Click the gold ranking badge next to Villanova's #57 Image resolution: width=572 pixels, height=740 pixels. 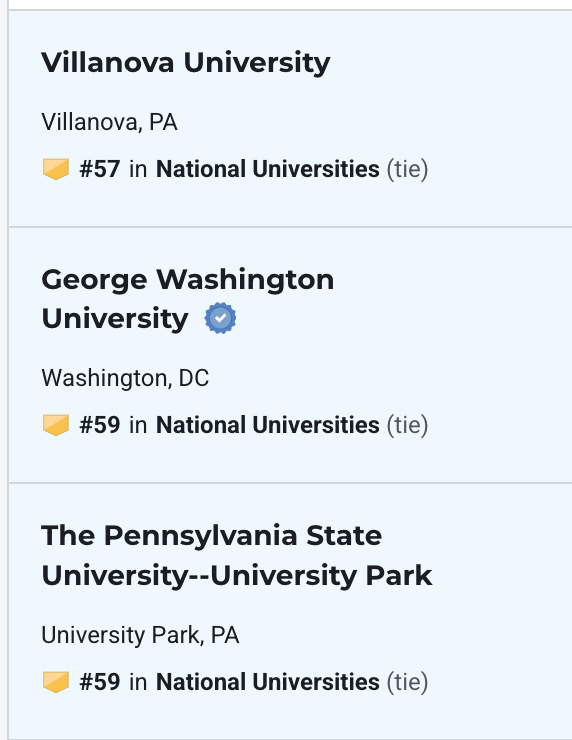pos(56,169)
